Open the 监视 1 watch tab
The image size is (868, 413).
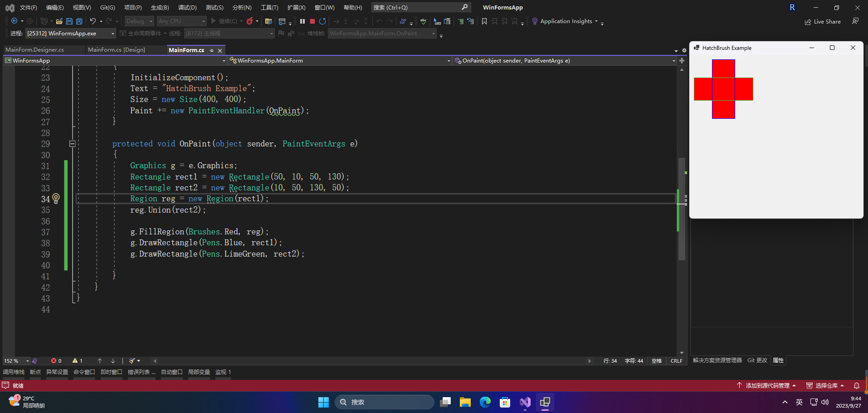click(x=223, y=372)
